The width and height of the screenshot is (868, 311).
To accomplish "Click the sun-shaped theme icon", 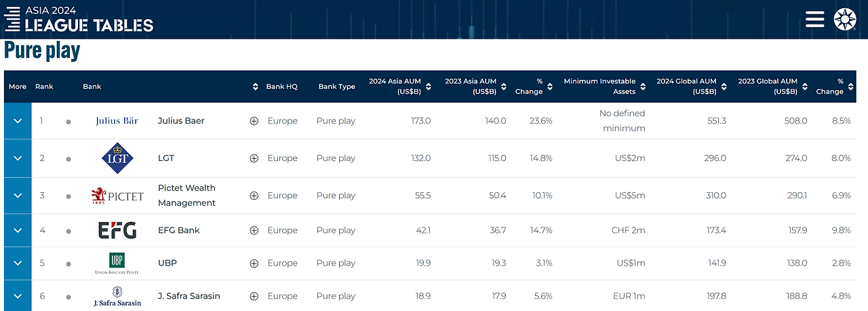I will [844, 19].
